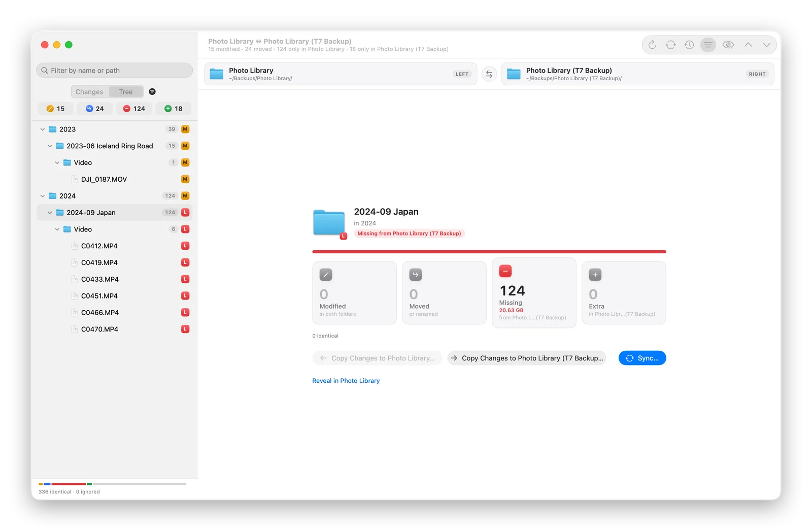Click the Photo Library (T7 Backup) folder icon
The width and height of the screenshot is (812, 531).
point(514,74)
